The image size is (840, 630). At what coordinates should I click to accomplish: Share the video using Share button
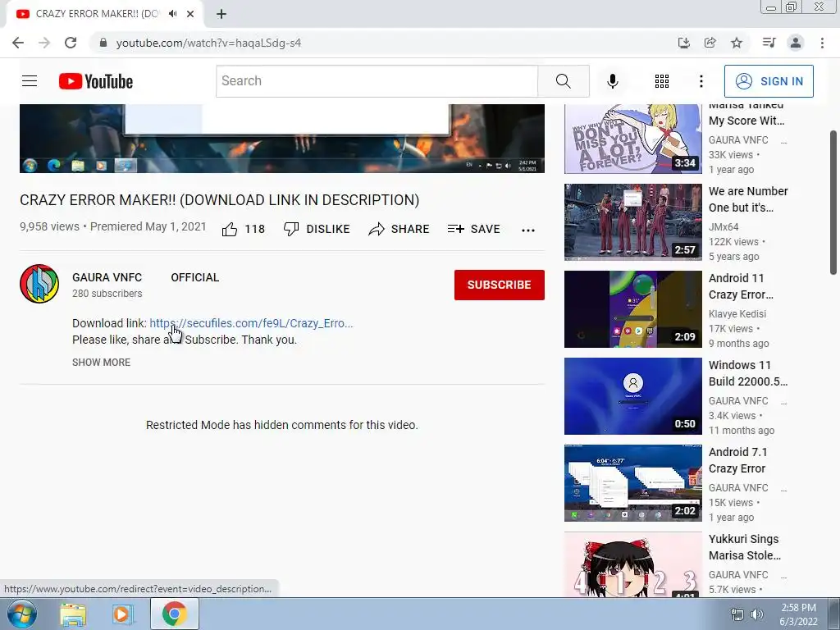pos(399,230)
